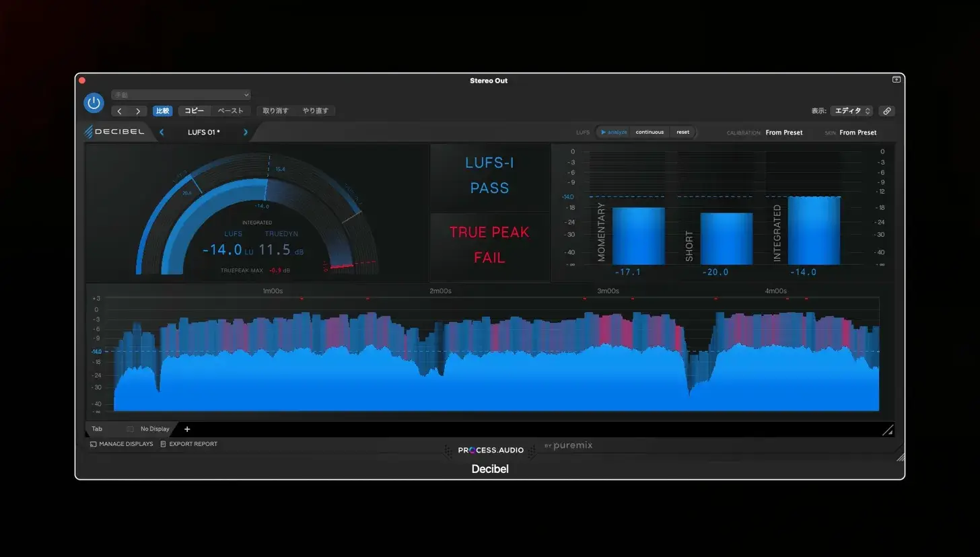Click Export Report icon
Viewport: 980px width, 557px height.
click(163, 444)
